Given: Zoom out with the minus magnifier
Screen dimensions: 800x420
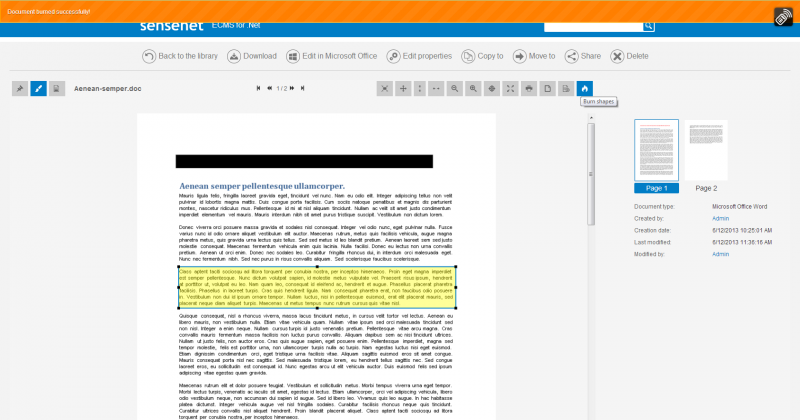Looking at the screenshot, I should (455, 89).
